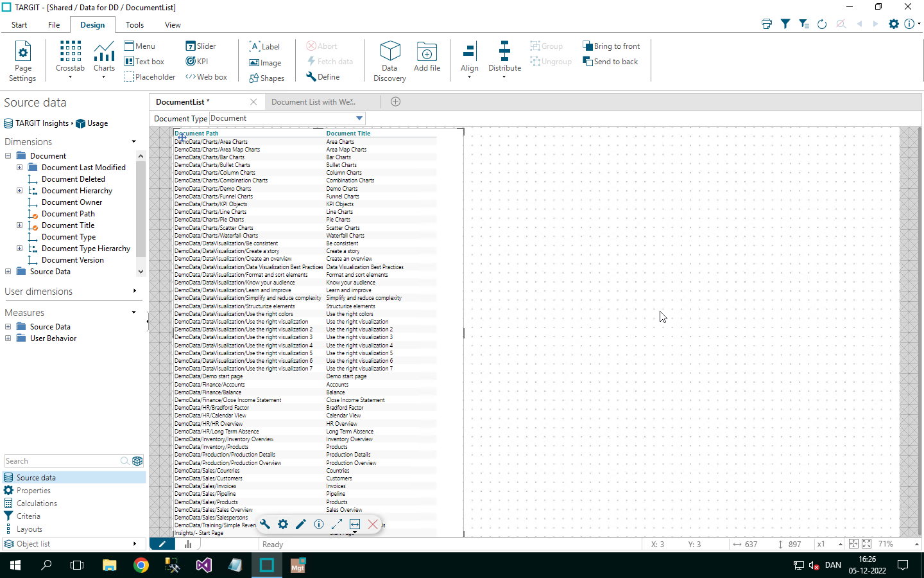Open the settings gear in top bar
Screen dimensions: 924x578
point(894,24)
